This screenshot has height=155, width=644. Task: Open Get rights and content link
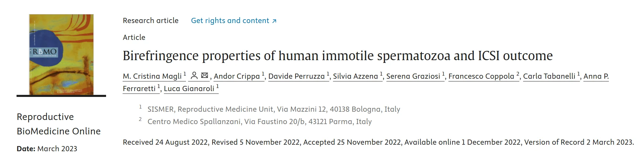click(233, 21)
